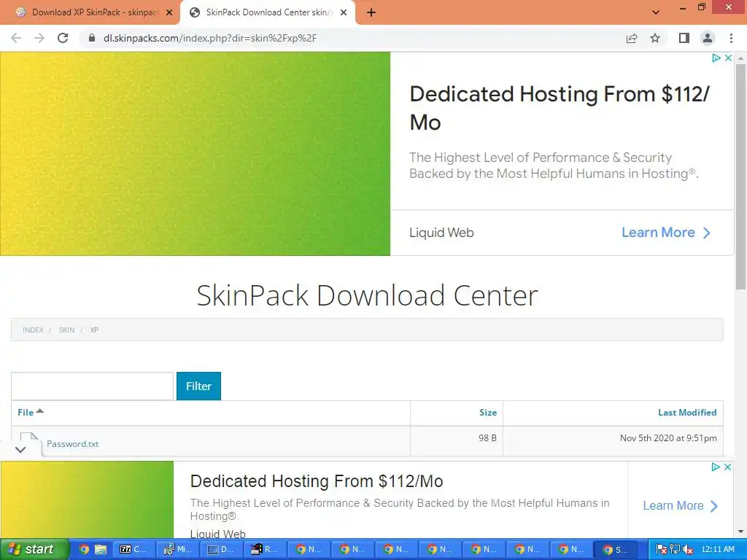
Task: Click top ad headline Dedicated Hosting
Action: [560, 108]
